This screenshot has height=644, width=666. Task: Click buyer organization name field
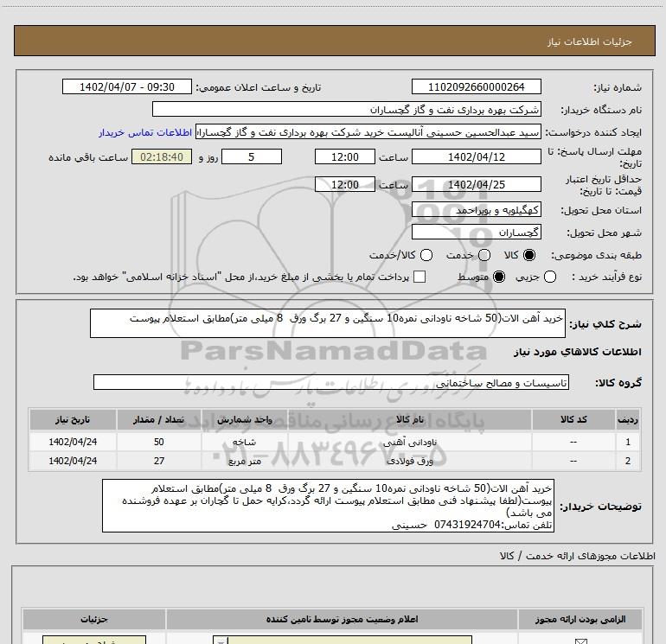click(x=347, y=109)
